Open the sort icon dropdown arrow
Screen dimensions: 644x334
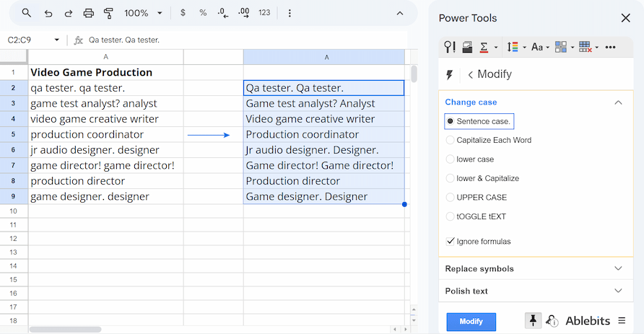tap(524, 48)
